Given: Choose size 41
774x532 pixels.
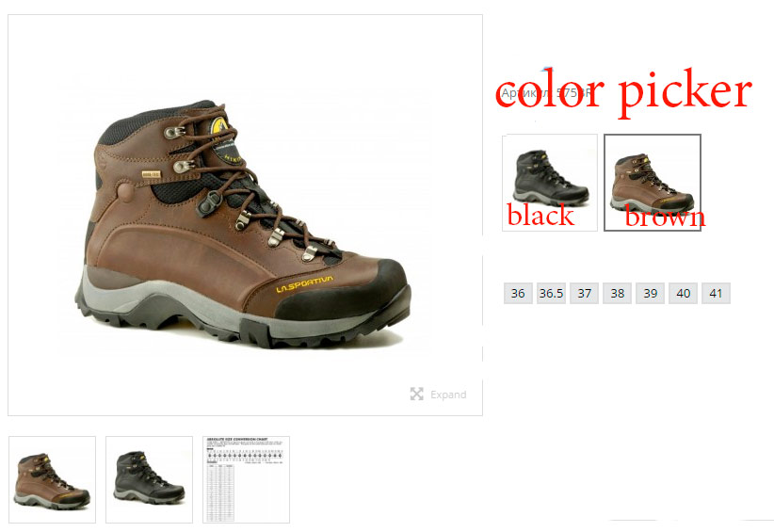Looking at the screenshot, I should pyautogui.click(x=716, y=293).
